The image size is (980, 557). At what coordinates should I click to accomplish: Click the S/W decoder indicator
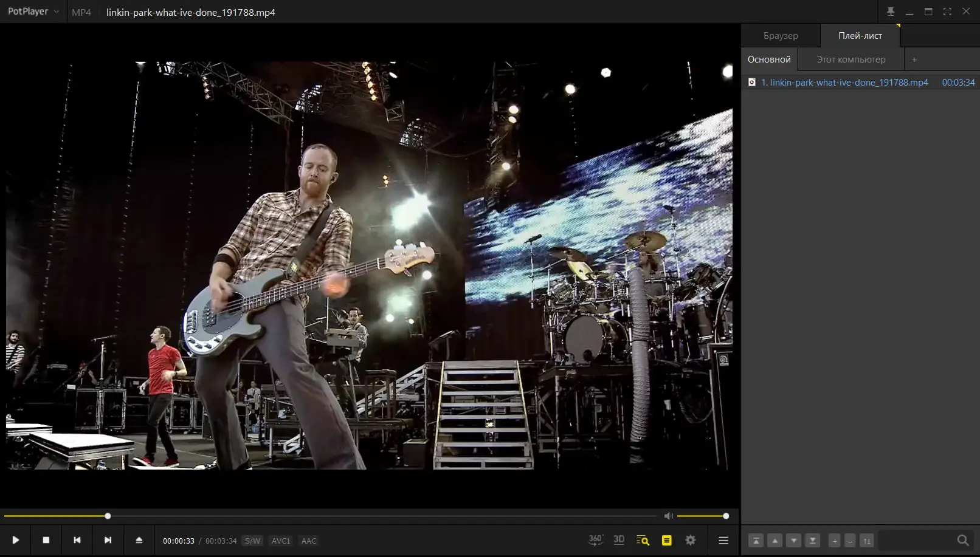click(x=252, y=541)
